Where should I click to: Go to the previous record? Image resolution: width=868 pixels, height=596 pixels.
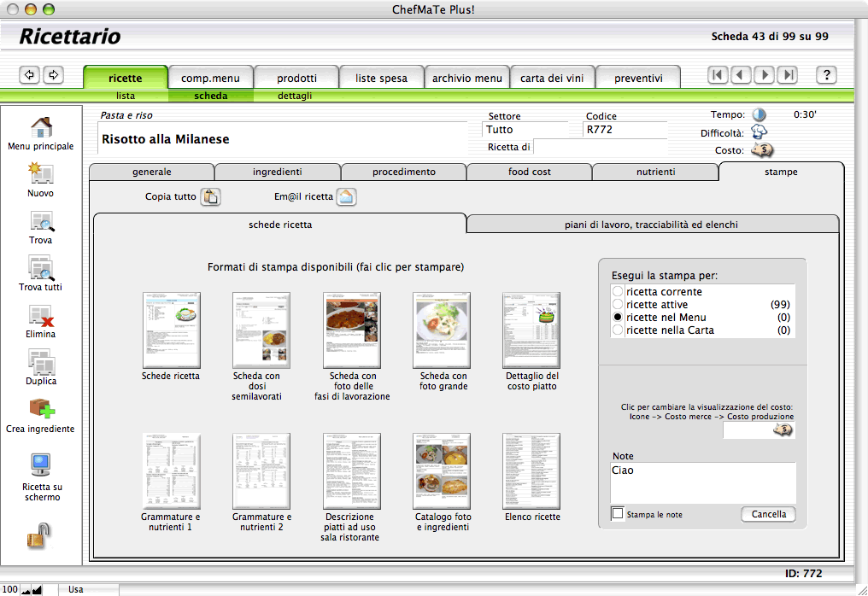pyautogui.click(x=741, y=74)
